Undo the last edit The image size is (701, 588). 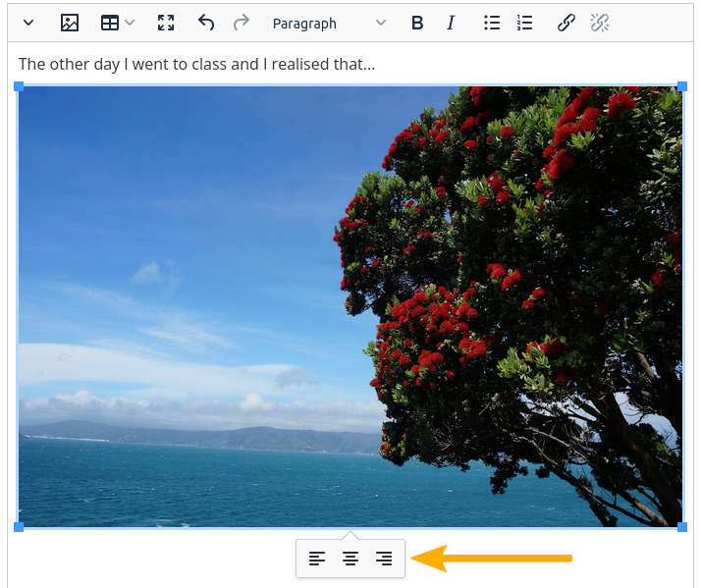(x=206, y=23)
